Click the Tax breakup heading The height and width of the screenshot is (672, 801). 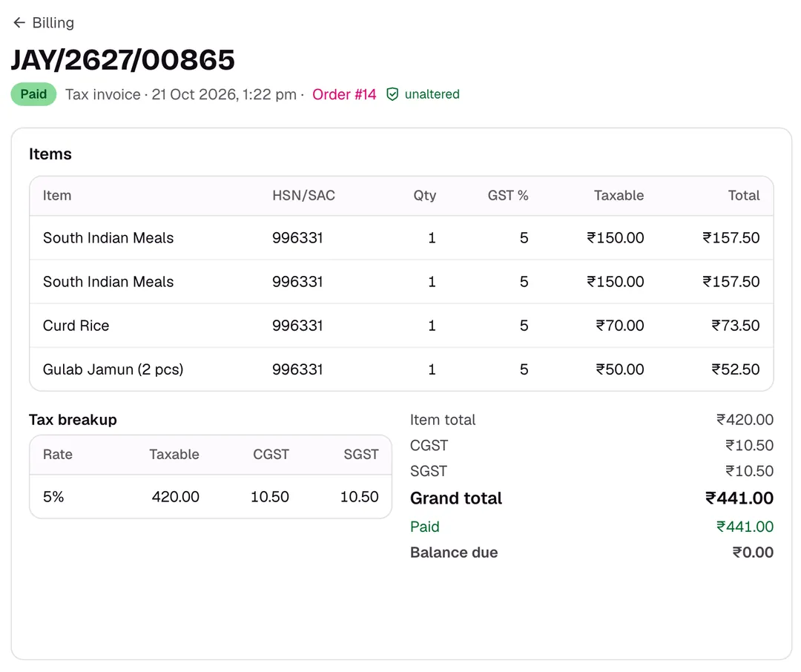(x=73, y=420)
